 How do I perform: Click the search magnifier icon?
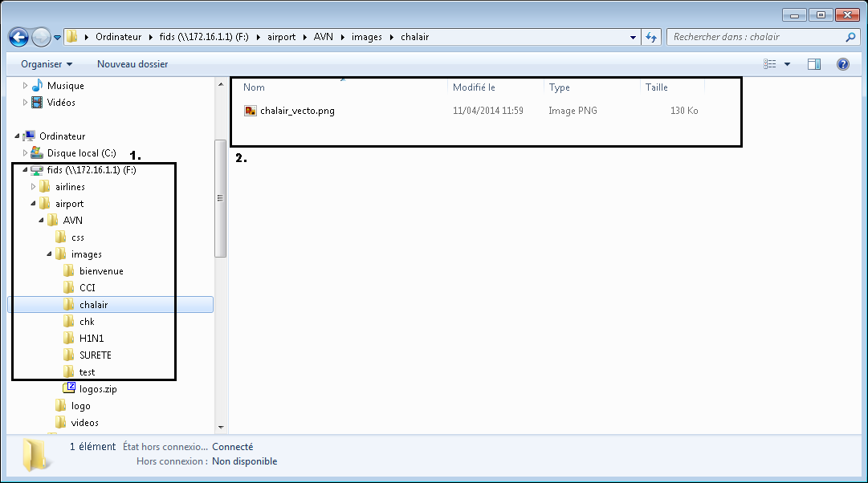tap(850, 37)
